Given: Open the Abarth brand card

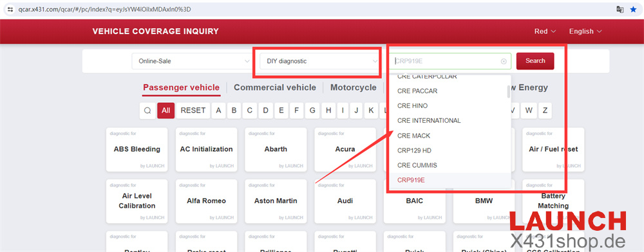Looking at the screenshot, I should (x=276, y=149).
